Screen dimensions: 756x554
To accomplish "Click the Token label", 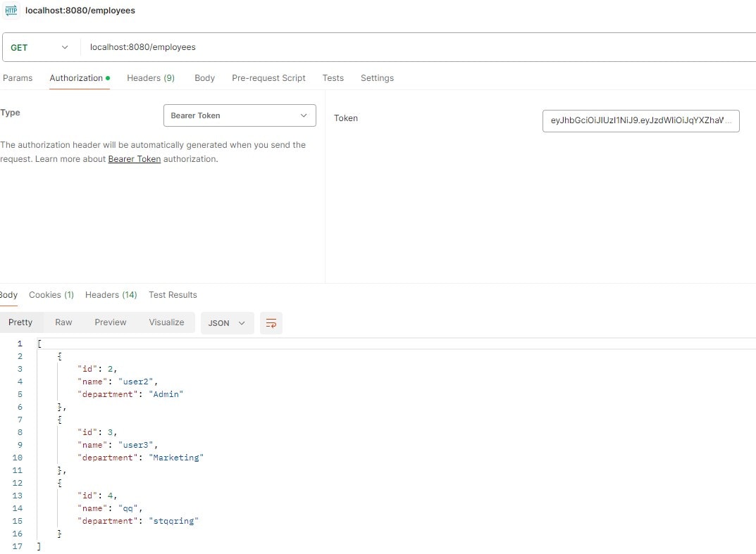I will click(346, 118).
